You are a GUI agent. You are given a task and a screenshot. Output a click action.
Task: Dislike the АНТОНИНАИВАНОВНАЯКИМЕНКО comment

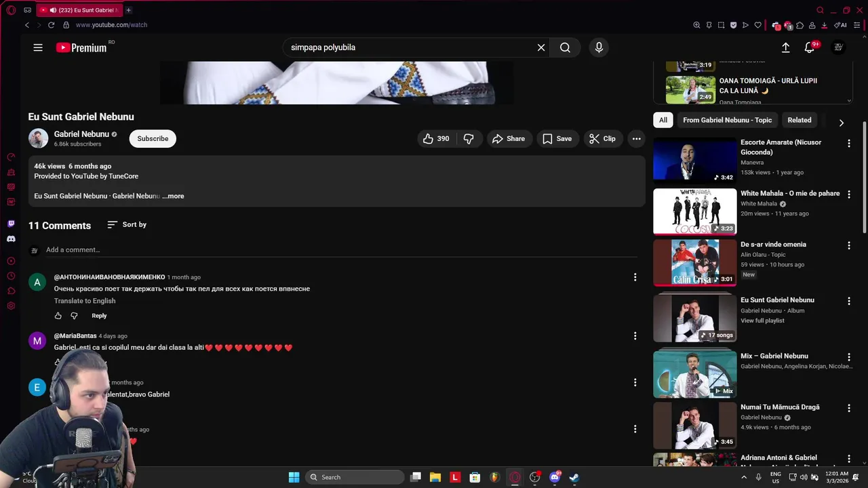pos(75,316)
